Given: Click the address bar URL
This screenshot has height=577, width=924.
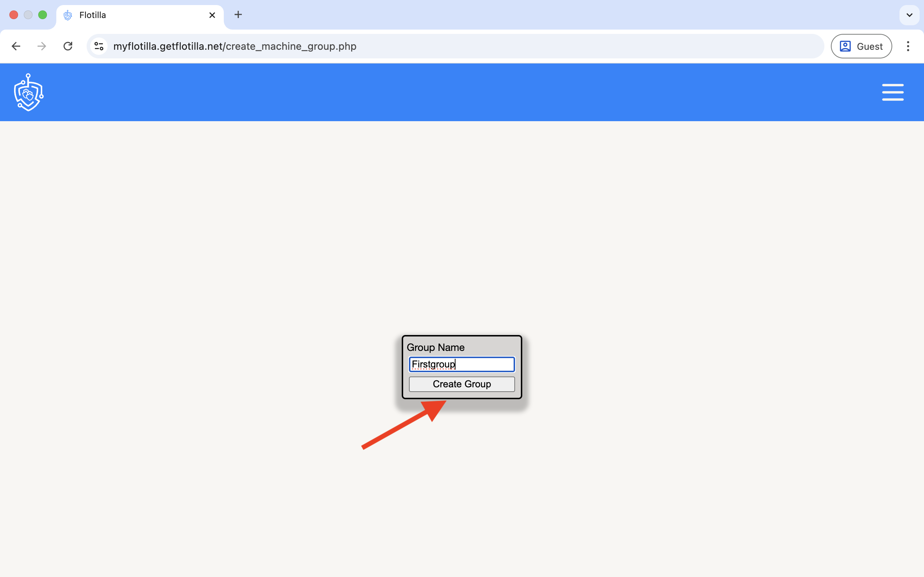Looking at the screenshot, I should tap(235, 46).
